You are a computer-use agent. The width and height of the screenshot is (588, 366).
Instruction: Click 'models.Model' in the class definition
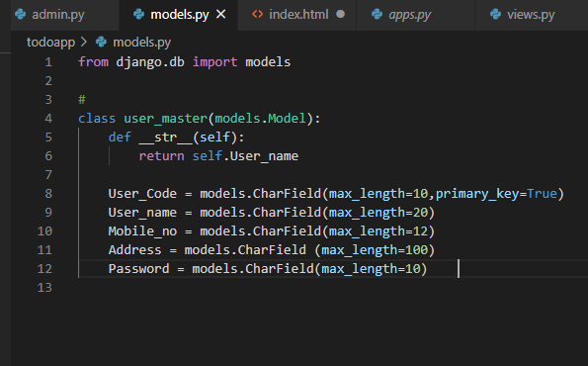260,119
